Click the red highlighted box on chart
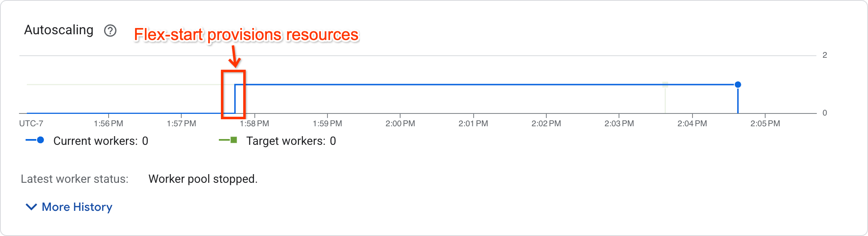The width and height of the screenshot is (868, 236). point(233,94)
